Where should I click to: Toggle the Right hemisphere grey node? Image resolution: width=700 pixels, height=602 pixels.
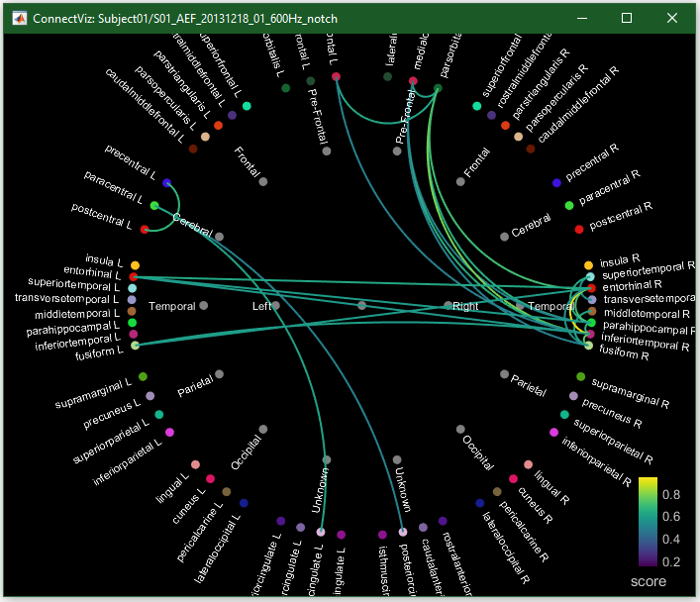[448, 306]
